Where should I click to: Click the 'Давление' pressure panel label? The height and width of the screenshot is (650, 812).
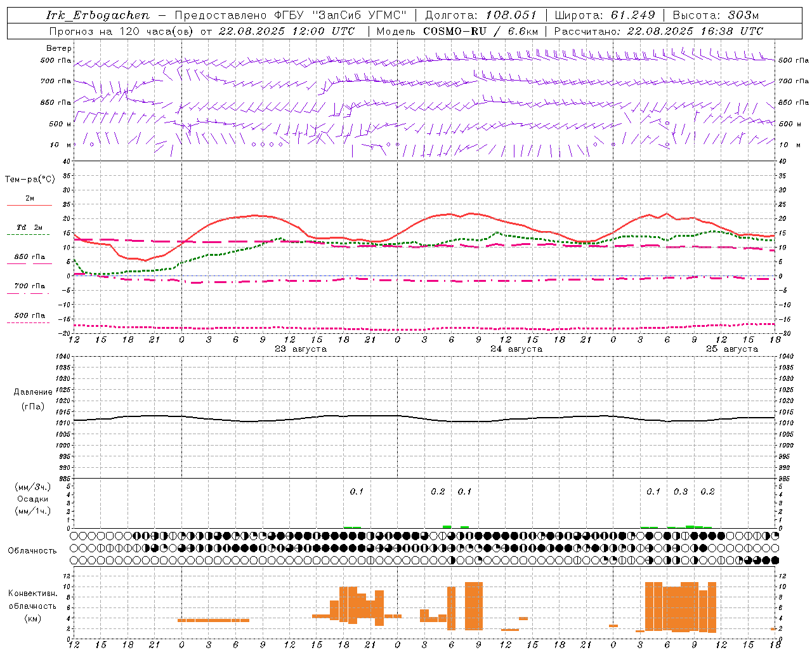(x=32, y=392)
